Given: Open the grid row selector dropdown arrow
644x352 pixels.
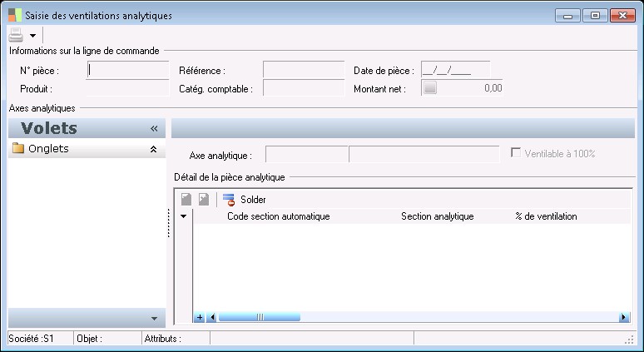Looking at the screenshot, I should [184, 216].
